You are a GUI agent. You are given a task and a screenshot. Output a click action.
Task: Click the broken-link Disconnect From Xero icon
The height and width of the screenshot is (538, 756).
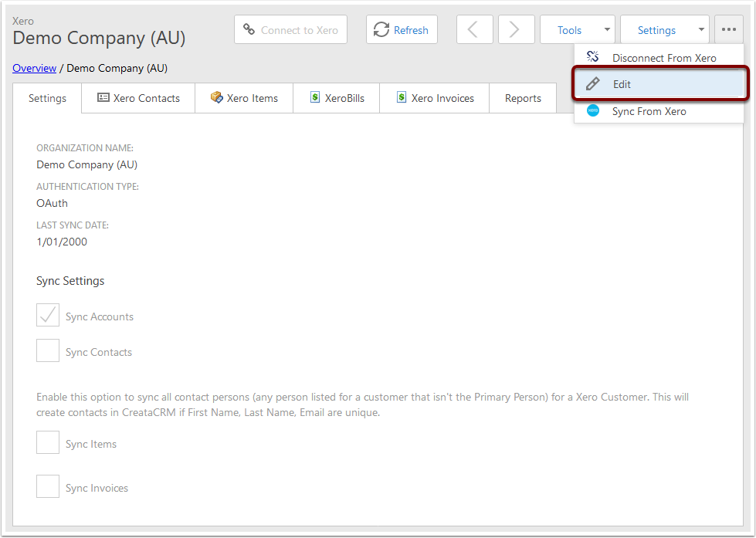coord(592,57)
